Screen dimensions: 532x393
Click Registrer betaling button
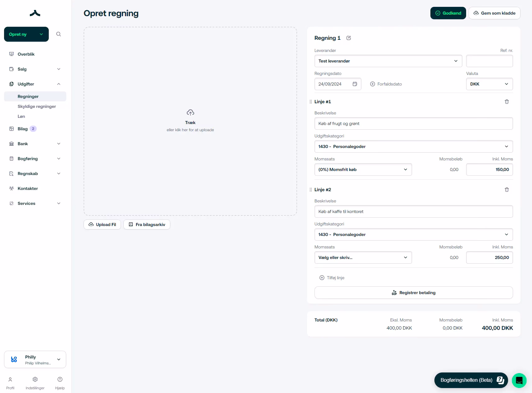[413, 293]
